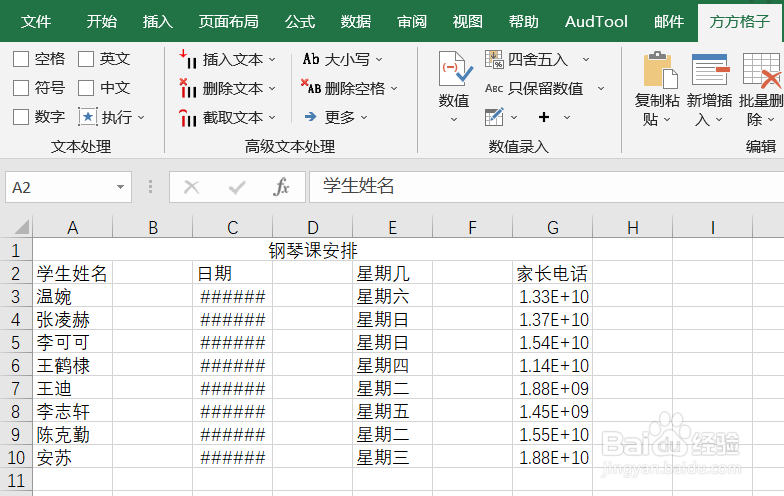Image resolution: width=784 pixels, height=496 pixels.
Task: Expand the 删除文本 dropdown arrow
Action: 272,88
